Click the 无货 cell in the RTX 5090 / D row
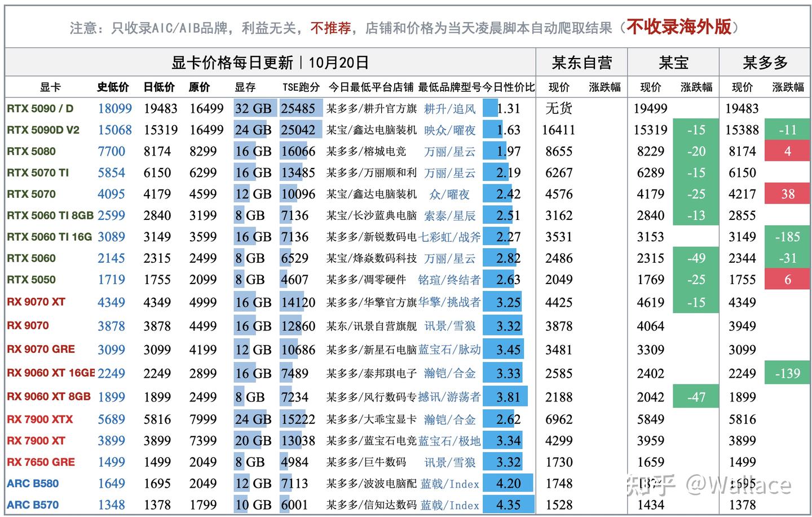This screenshot has width=812, height=517. coord(559,108)
